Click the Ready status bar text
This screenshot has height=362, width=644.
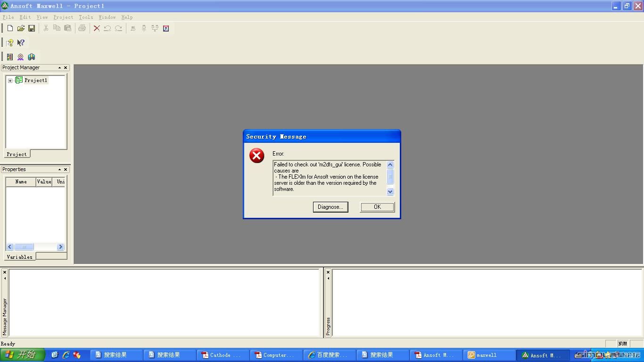tap(8, 344)
